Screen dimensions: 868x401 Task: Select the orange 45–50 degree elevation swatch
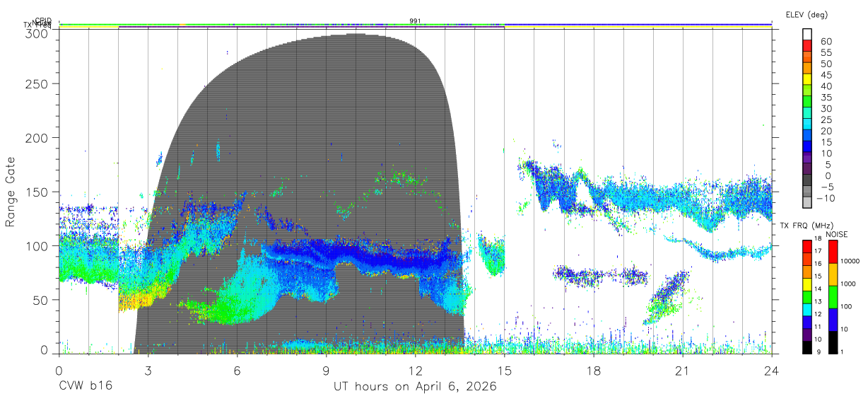(807, 68)
